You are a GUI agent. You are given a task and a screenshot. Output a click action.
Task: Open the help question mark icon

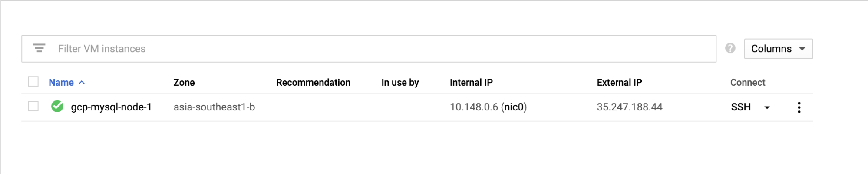pos(730,48)
